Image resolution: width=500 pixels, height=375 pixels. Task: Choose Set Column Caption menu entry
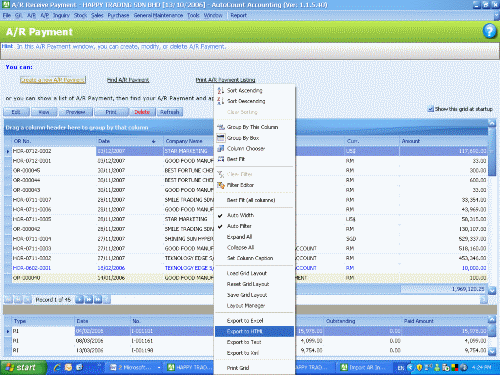[x=254, y=258]
